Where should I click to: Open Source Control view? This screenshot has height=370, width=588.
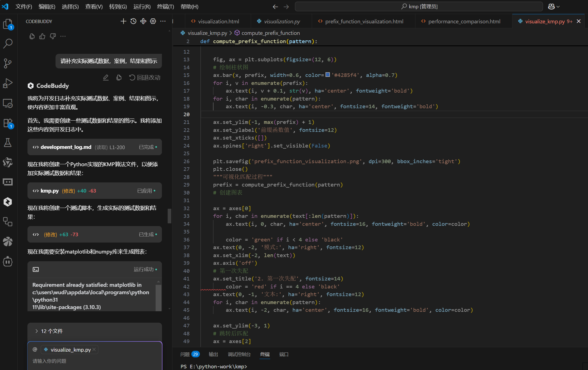[x=8, y=63]
